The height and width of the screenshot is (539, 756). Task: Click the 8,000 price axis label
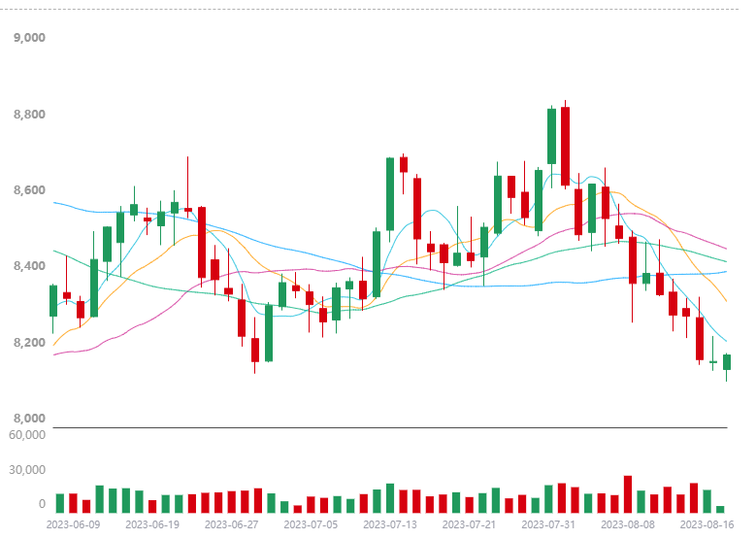coord(30,419)
